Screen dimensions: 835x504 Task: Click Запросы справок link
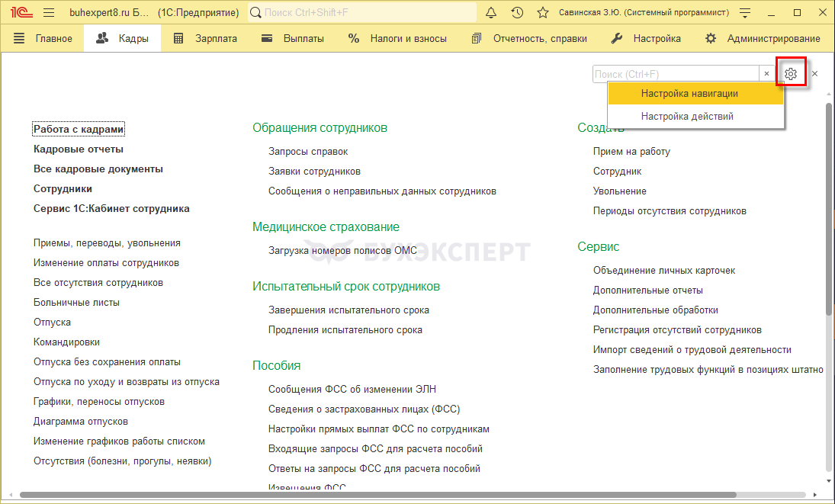click(307, 152)
